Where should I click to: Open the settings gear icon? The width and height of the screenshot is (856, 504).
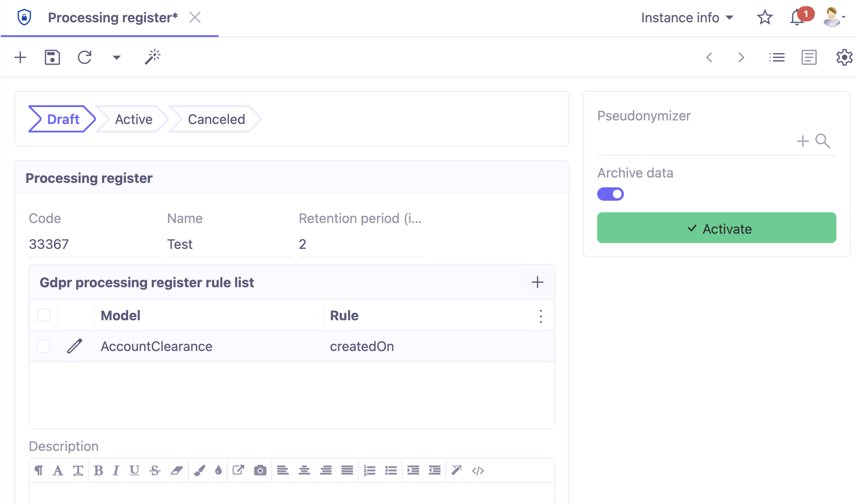pos(844,57)
